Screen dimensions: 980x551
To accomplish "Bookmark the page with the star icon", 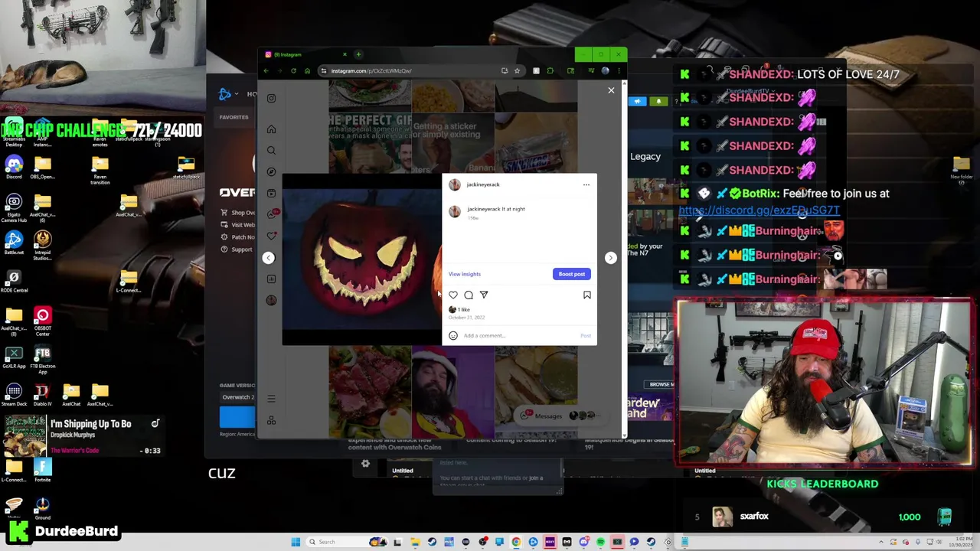I will (x=517, y=70).
